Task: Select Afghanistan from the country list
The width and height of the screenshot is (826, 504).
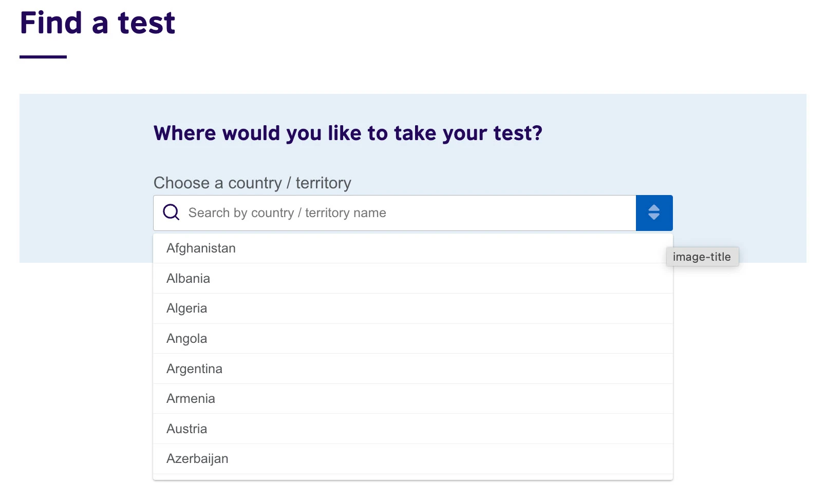Action: [201, 248]
